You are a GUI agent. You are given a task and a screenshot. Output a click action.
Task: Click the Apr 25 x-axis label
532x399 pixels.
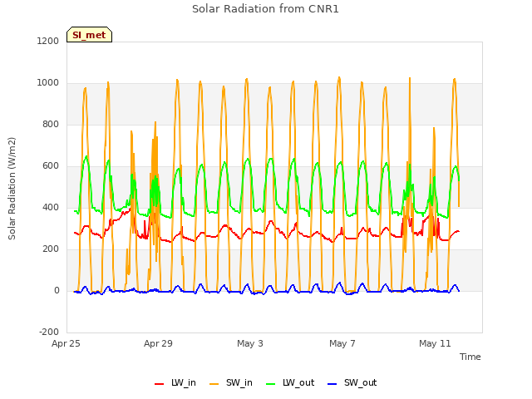coord(66,343)
